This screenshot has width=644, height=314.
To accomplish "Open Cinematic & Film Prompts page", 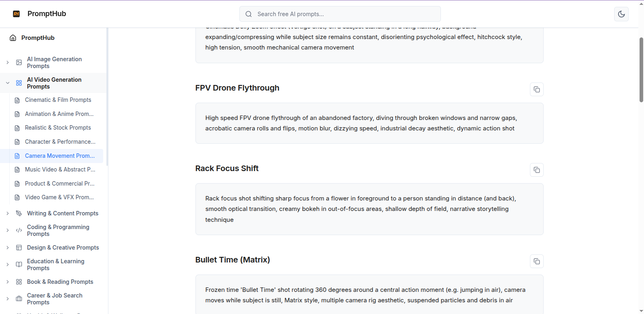I will click(x=58, y=100).
